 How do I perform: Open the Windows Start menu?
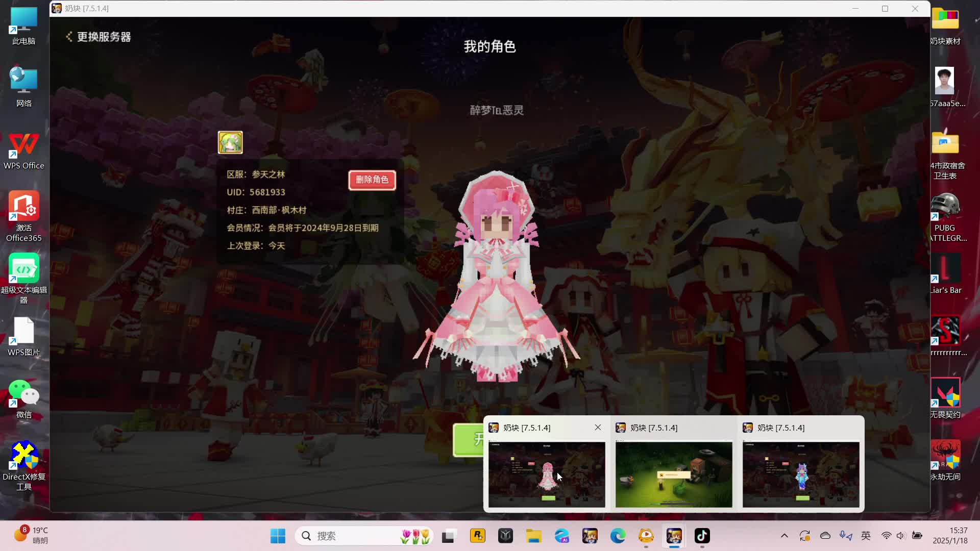(x=277, y=536)
